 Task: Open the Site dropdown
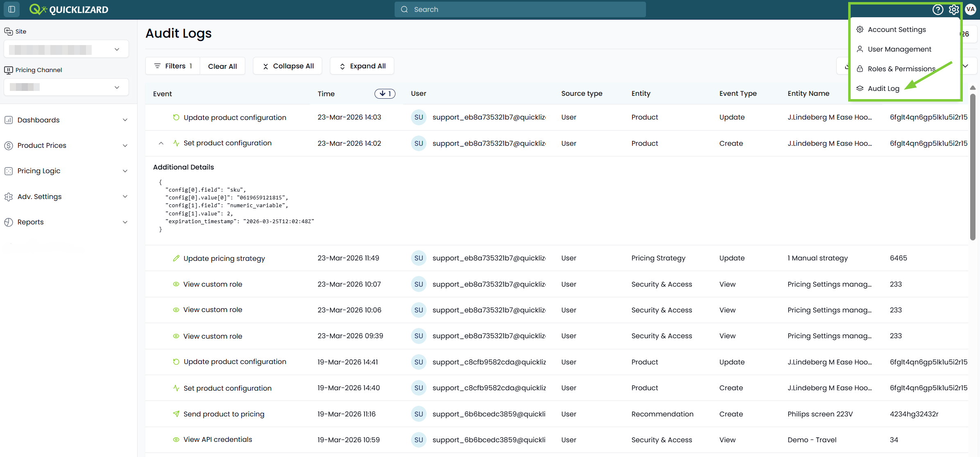coord(66,49)
